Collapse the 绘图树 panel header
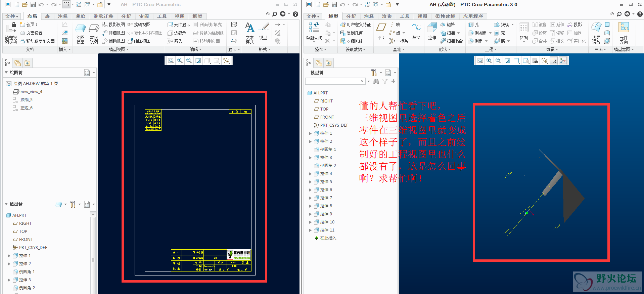Image resolution: width=644 pixels, height=294 pixels. pos(6,73)
